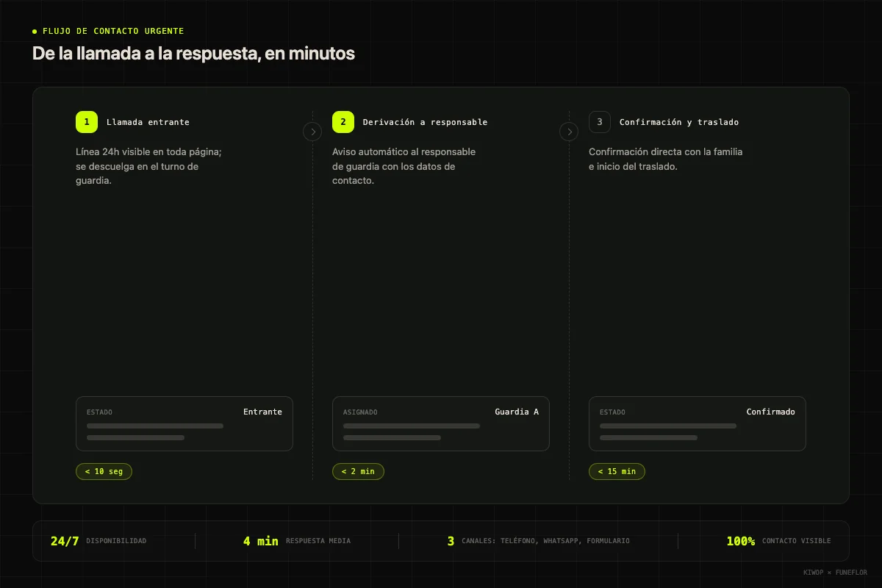This screenshot has width=882, height=588.
Task: Click the step 2 number badge
Action: point(343,122)
